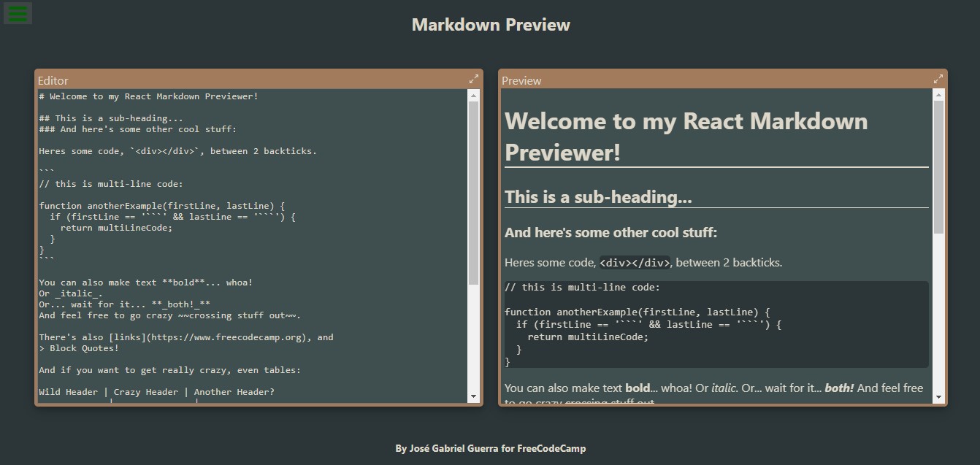Screen dimensions: 980x465
Task: Click the Markdown Preview page title
Action: point(491,25)
